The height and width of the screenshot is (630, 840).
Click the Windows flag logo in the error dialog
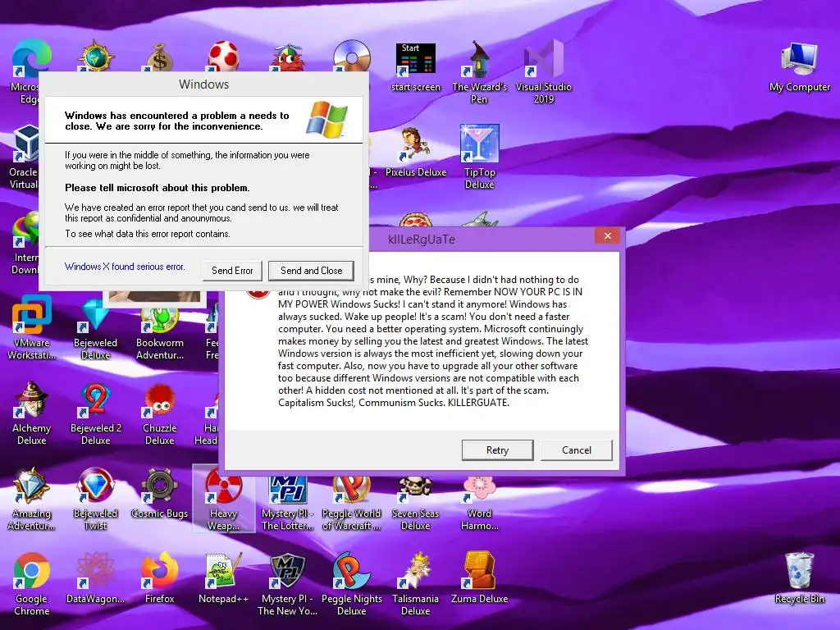point(326,119)
